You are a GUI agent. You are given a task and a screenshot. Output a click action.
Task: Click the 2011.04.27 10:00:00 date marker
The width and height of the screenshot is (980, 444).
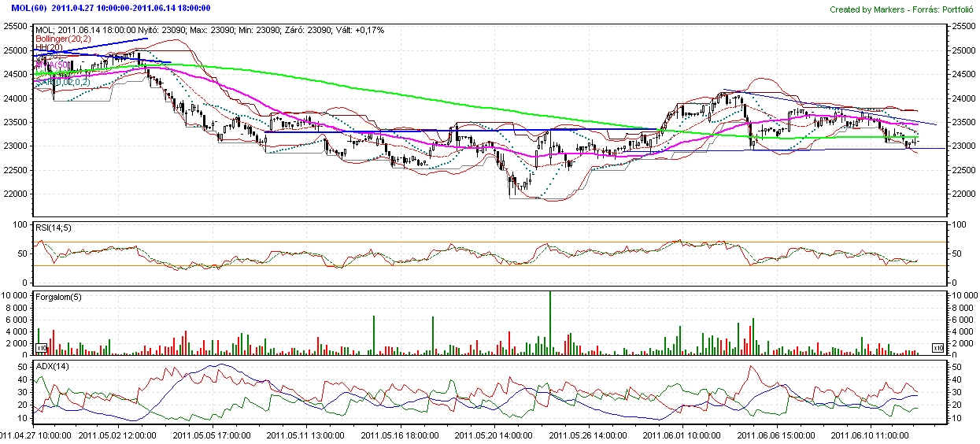[x=36, y=435]
